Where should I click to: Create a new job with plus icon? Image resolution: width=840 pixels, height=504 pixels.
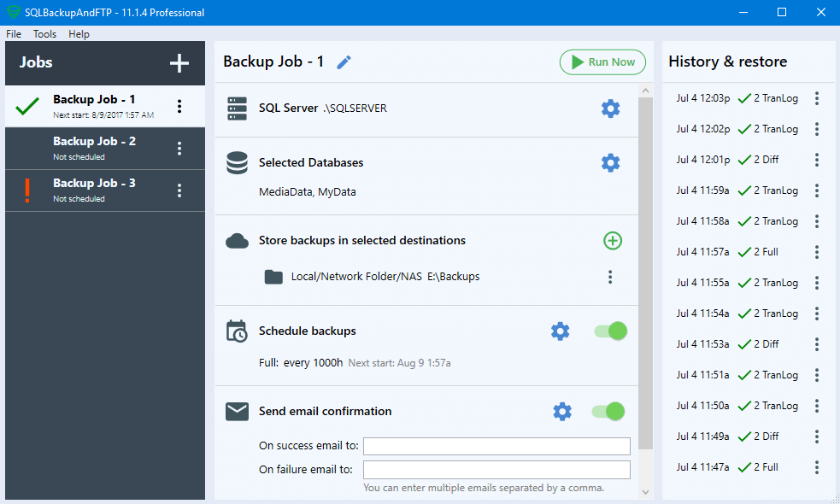click(179, 62)
